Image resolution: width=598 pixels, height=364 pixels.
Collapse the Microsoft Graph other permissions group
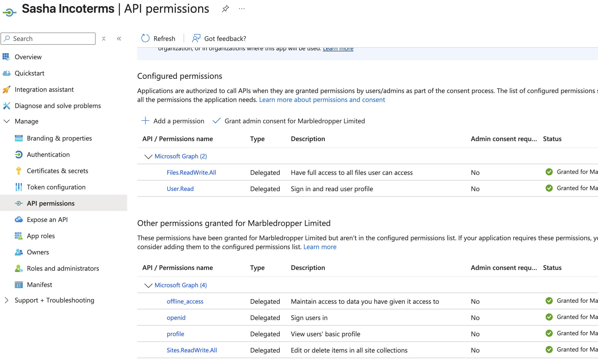[148, 285]
